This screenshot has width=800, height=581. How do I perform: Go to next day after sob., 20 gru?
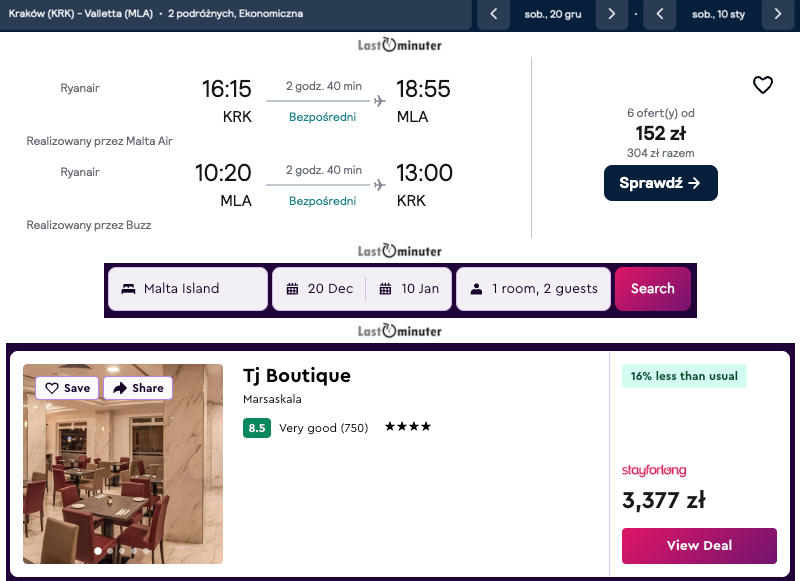611,14
